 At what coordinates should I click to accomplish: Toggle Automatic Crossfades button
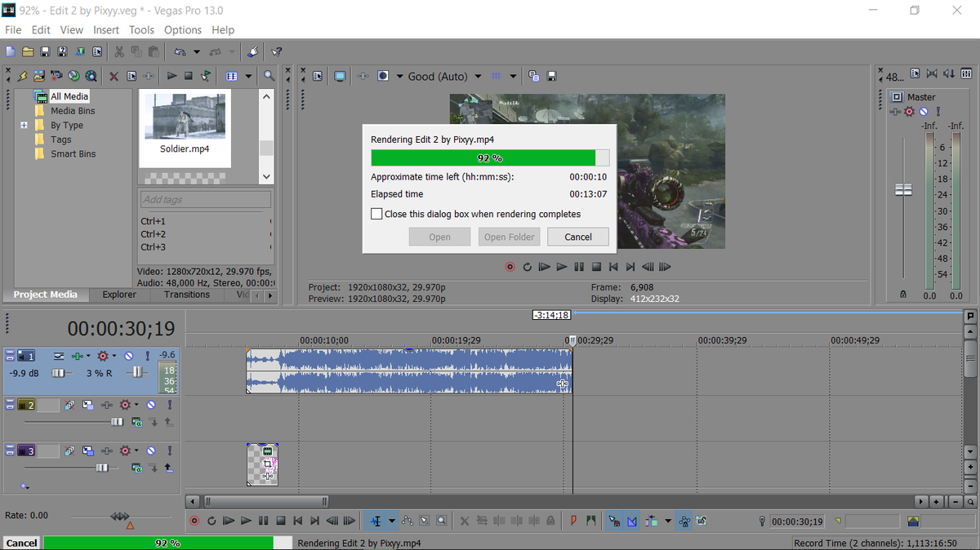pyautogui.click(x=632, y=521)
